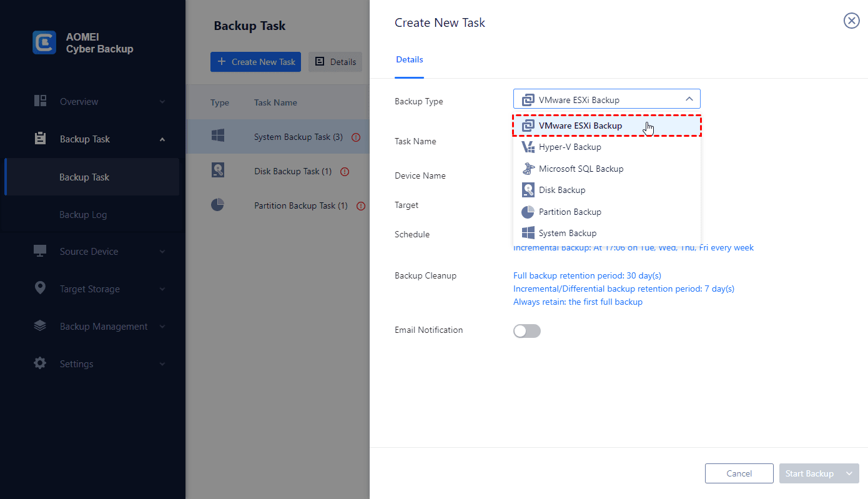Click the AOMEI Cyber Backup logo icon
This screenshot has width=868, height=499.
(x=44, y=42)
